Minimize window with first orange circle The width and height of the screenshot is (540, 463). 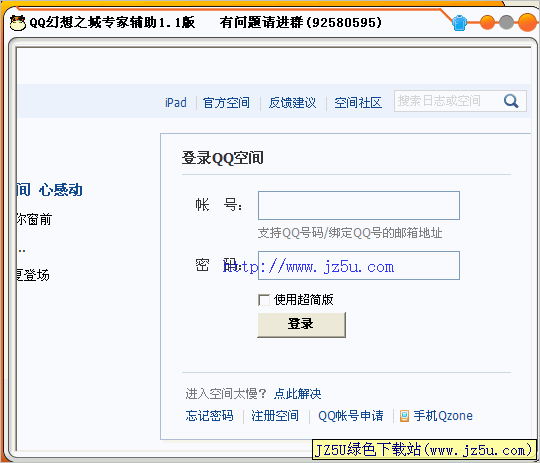487,23
